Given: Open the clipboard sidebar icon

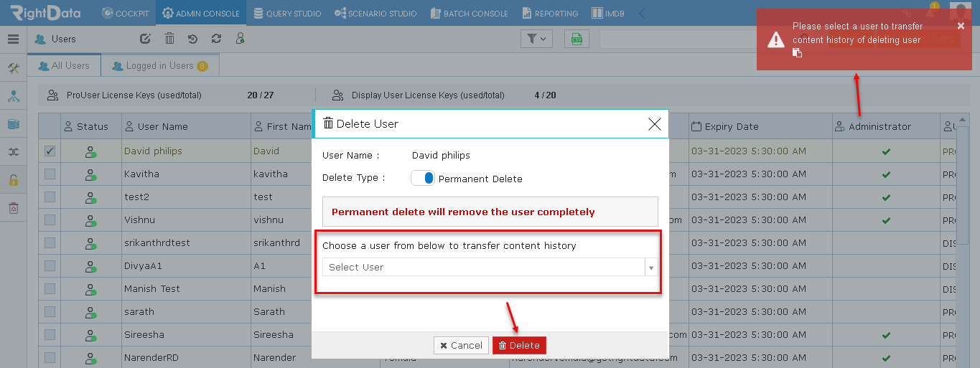Looking at the screenshot, I should click(x=13, y=208).
